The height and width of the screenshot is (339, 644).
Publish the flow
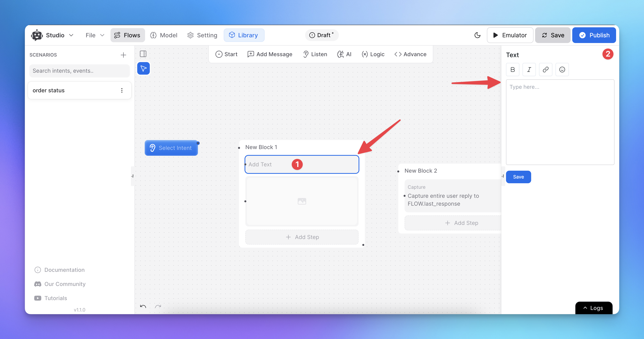coord(594,35)
